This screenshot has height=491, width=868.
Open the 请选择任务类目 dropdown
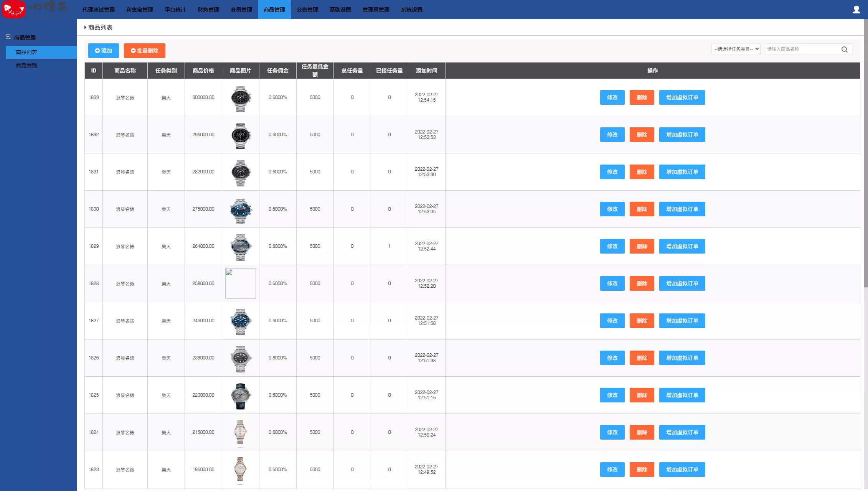[736, 49]
